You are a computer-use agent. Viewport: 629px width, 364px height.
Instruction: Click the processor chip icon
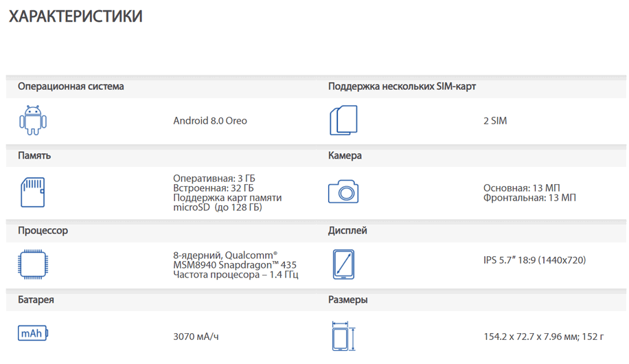33,264
